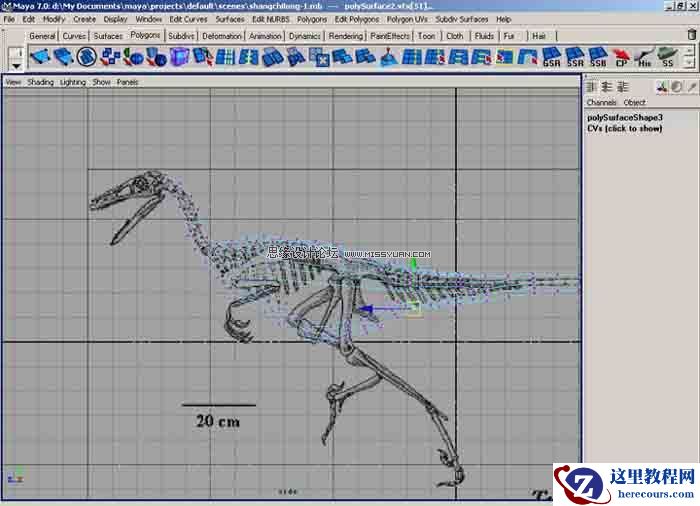The height and width of the screenshot is (506, 700).
Task: Open the Polygon UVs menu
Action: [407, 19]
